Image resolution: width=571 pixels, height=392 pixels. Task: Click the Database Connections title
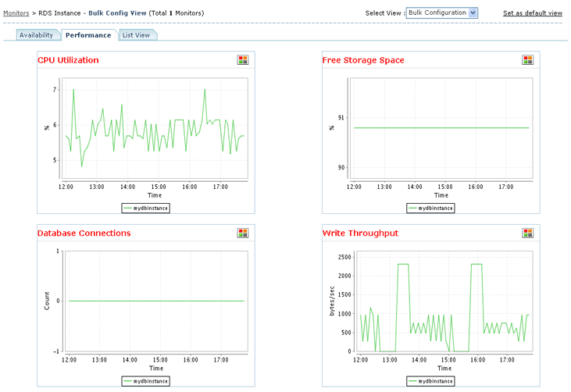click(x=84, y=233)
